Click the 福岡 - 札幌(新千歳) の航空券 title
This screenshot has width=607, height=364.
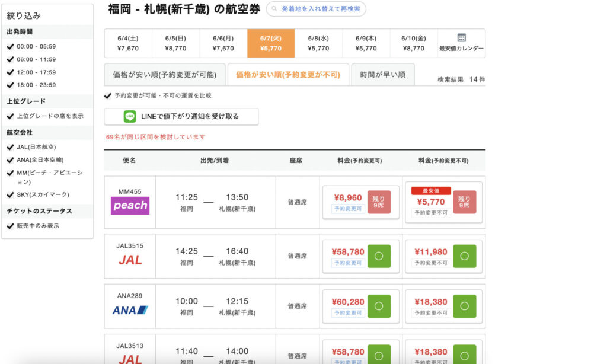(184, 9)
